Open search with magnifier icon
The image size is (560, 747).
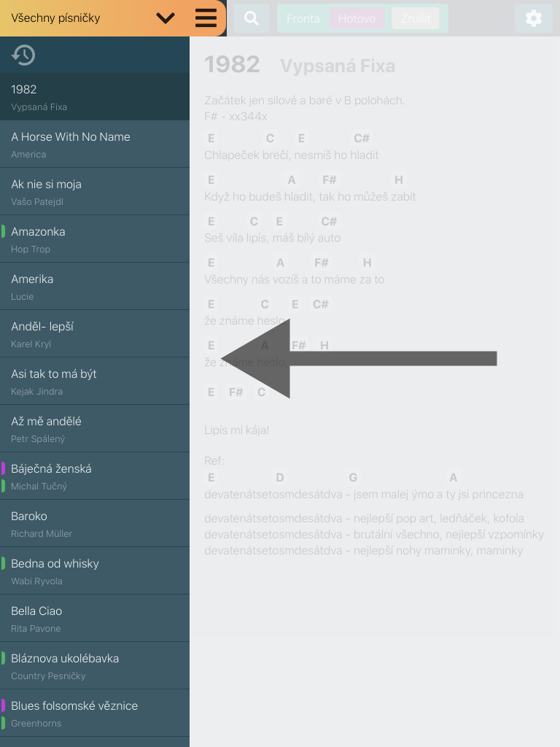click(x=252, y=18)
